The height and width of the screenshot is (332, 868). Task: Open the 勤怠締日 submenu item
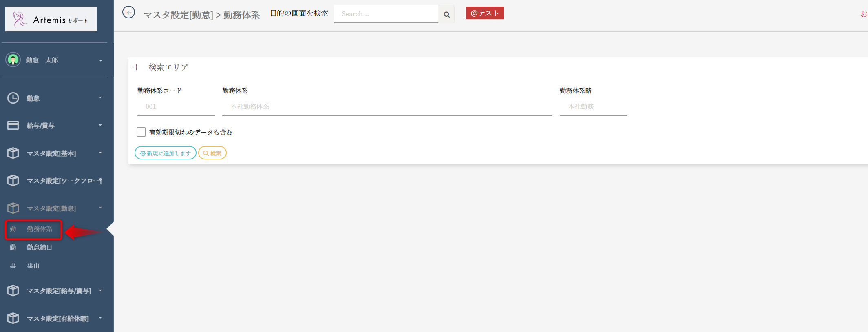click(39, 247)
